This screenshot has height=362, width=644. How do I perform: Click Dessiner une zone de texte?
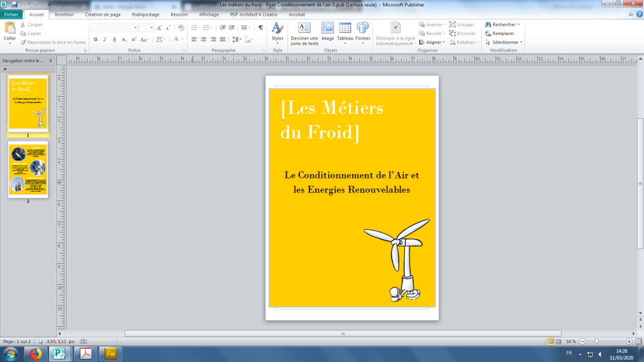click(304, 31)
